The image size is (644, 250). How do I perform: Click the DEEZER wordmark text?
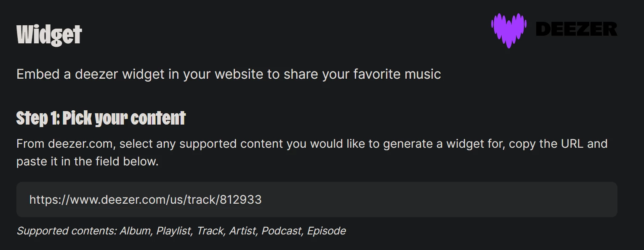pos(576,29)
